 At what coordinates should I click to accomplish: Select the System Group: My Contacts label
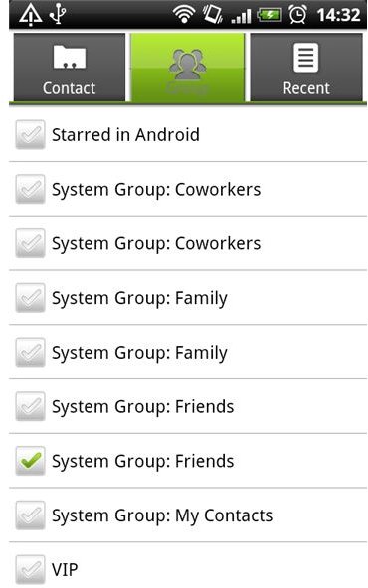tap(162, 516)
